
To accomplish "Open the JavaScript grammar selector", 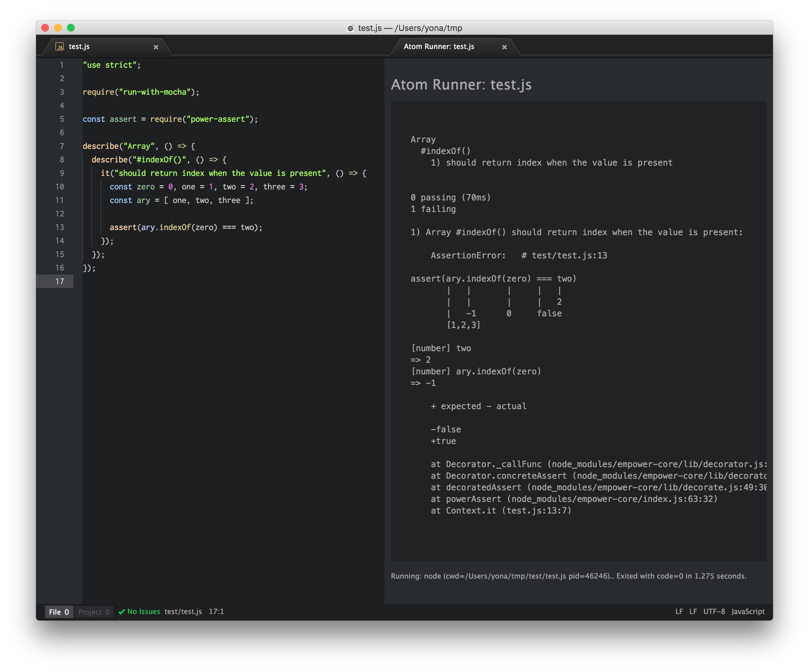I will (x=748, y=611).
